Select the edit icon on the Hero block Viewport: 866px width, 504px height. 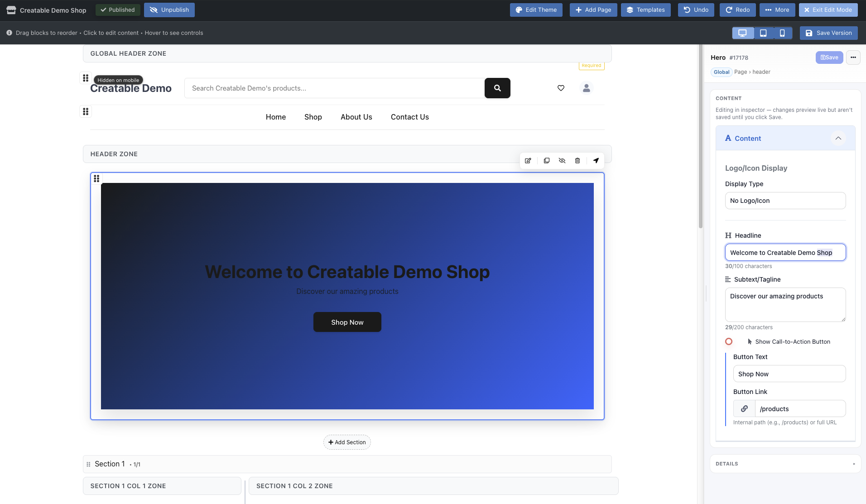[x=528, y=160]
